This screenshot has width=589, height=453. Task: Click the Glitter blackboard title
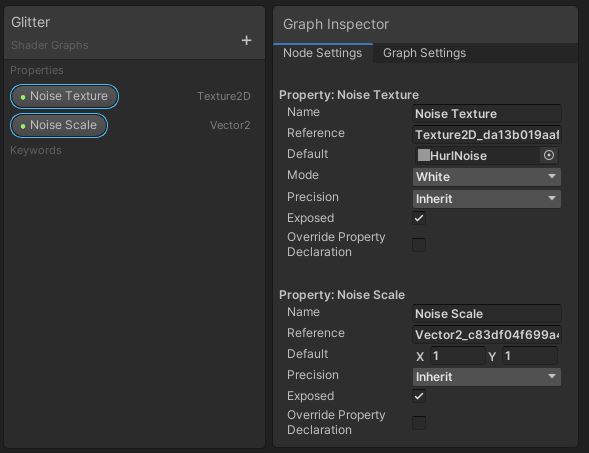click(x=30, y=22)
